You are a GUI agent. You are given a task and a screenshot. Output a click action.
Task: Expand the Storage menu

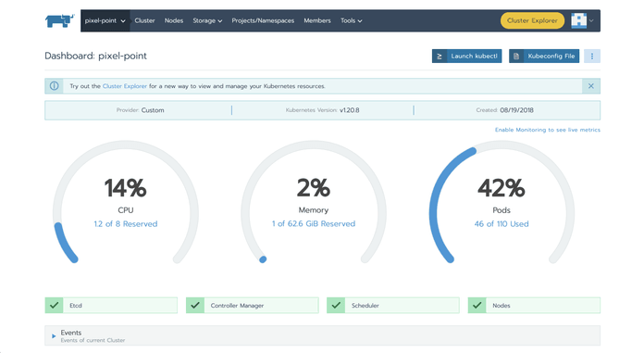pos(207,20)
